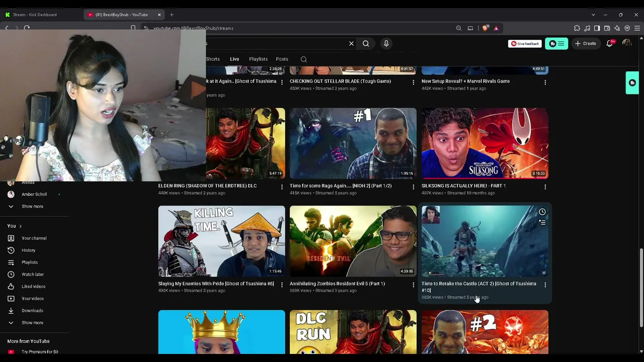
Task: Open Brave Leo AI sparkle icon
Action: point(617,28)
